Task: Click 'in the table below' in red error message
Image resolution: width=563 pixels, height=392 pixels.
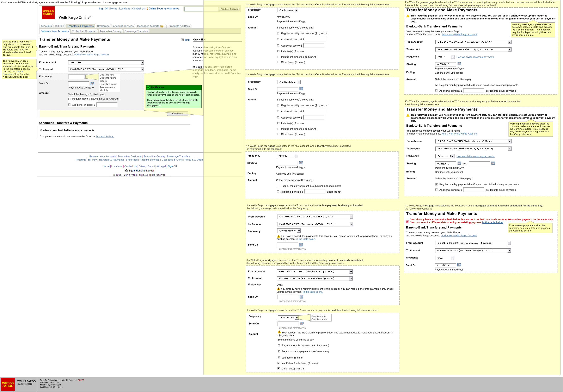Action: pos(493,223)
